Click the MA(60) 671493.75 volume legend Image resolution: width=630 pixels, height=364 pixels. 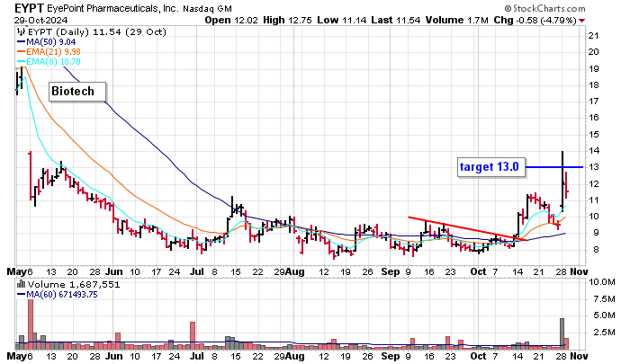58,295
